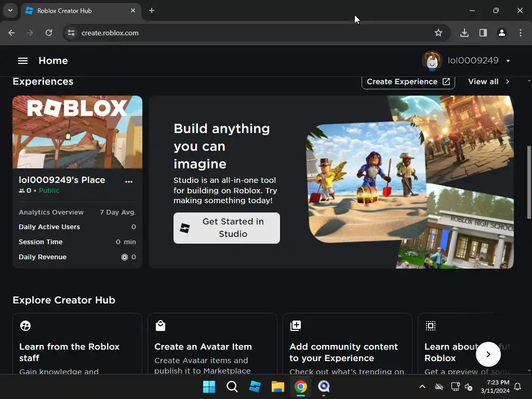
Task: Click the Public status label
Action: point(49,191)
